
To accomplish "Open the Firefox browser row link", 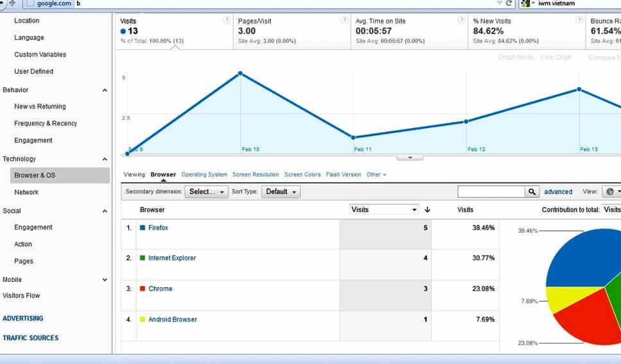I will (x=158, y=228).
